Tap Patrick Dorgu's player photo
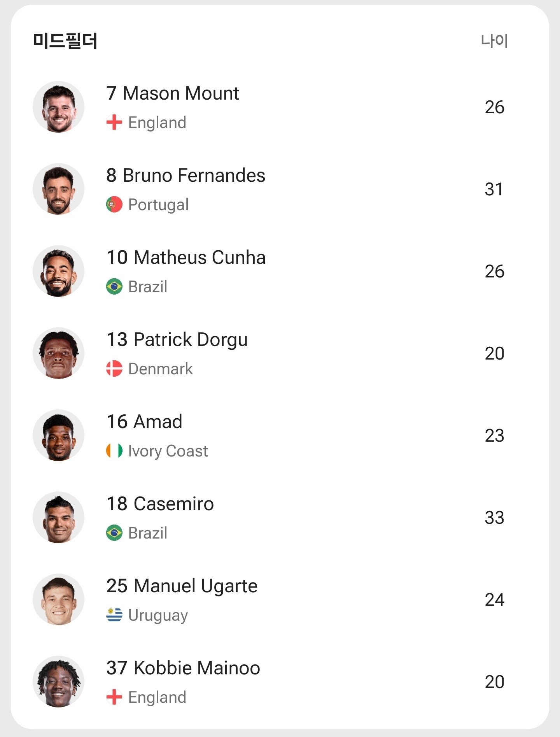This screenshot has width=560, height=737. coord(58,353)
